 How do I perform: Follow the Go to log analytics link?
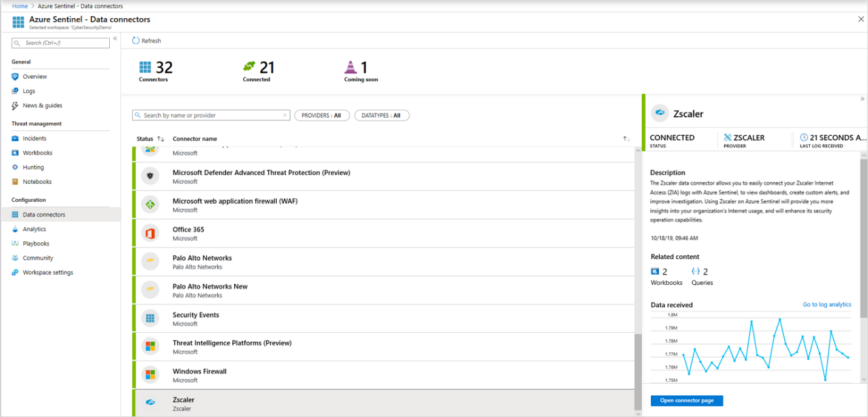point(827,304)
